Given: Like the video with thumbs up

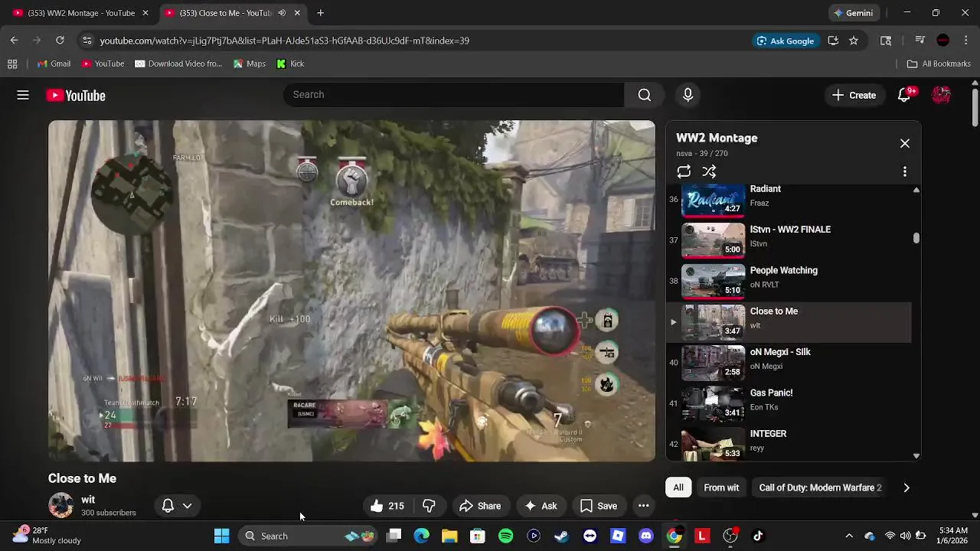Looking at the screenshot, I should [387, 506].
